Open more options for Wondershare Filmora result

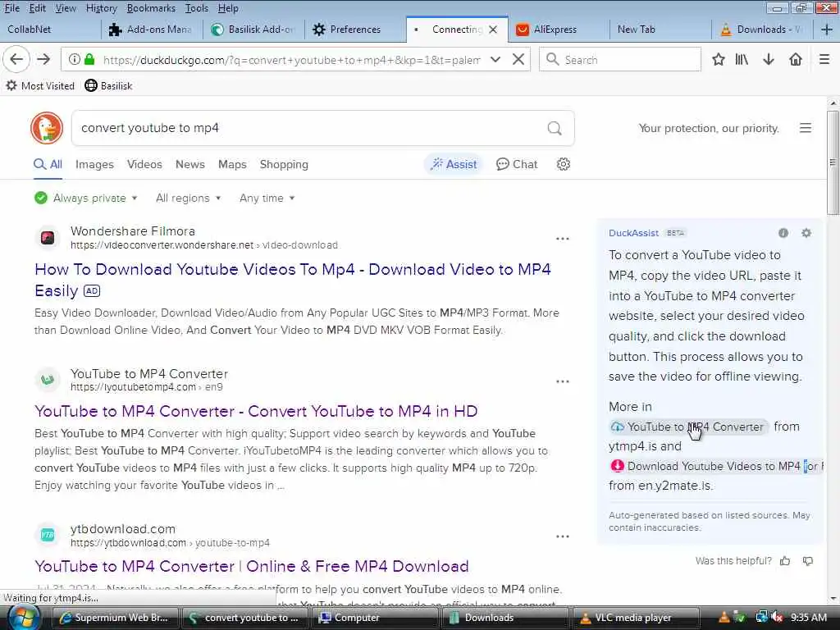(x=563, y=239)
